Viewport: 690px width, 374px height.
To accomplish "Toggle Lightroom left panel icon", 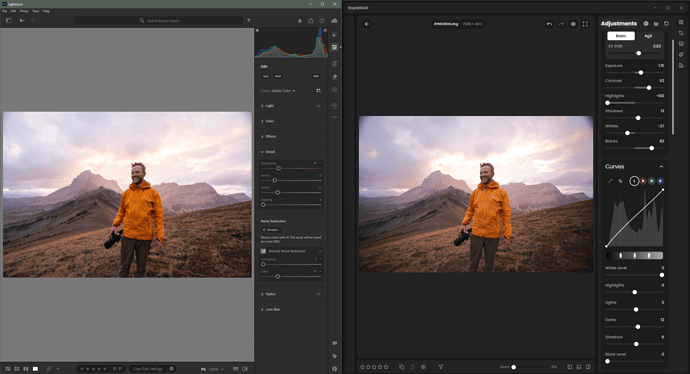I will pyautogui.click(x=8, y=21).
